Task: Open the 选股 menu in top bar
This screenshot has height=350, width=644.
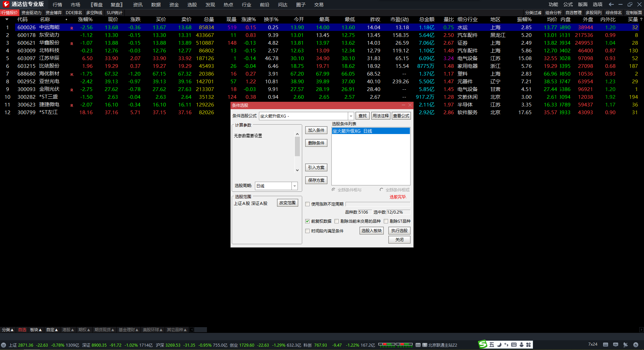Action: [x=192, y=5]
